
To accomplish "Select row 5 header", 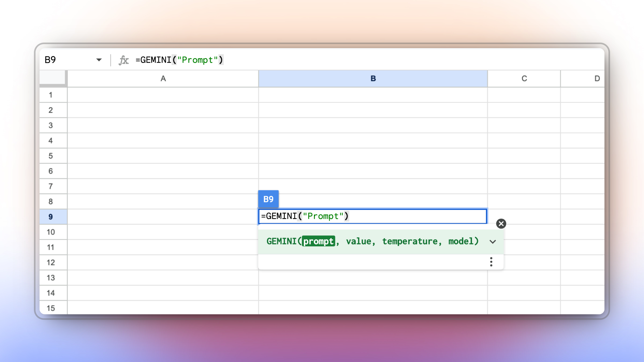I will pos(53,156).
